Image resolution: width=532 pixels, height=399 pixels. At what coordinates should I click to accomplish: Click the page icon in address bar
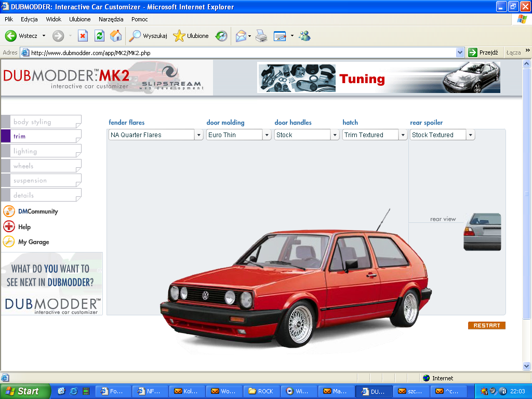tap(25, 52)
